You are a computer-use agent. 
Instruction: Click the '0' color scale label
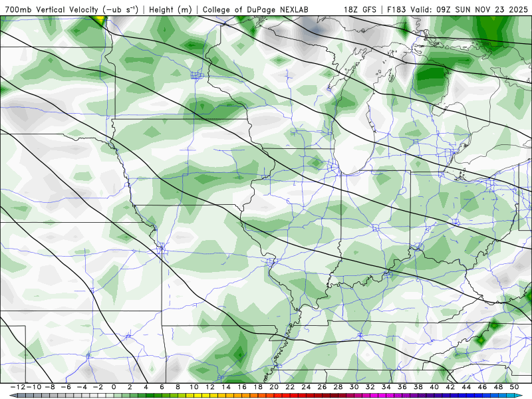coord(114,387)
